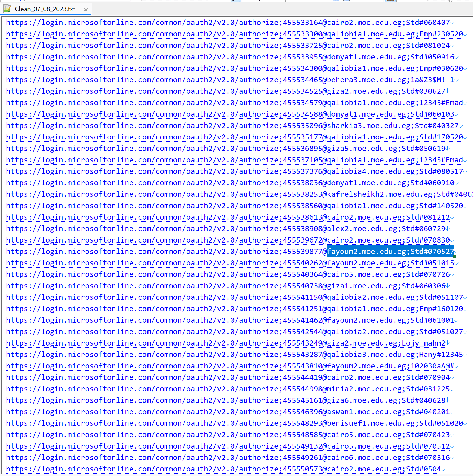Screen dimensions: 473x476
Task: Click the account number 455543249
Action: point(303,343)
